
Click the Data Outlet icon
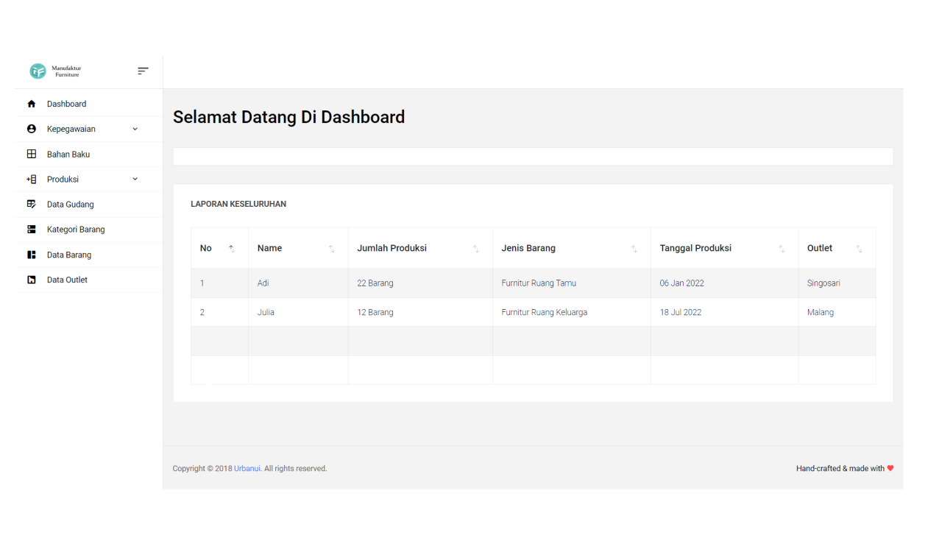(32, 280)
